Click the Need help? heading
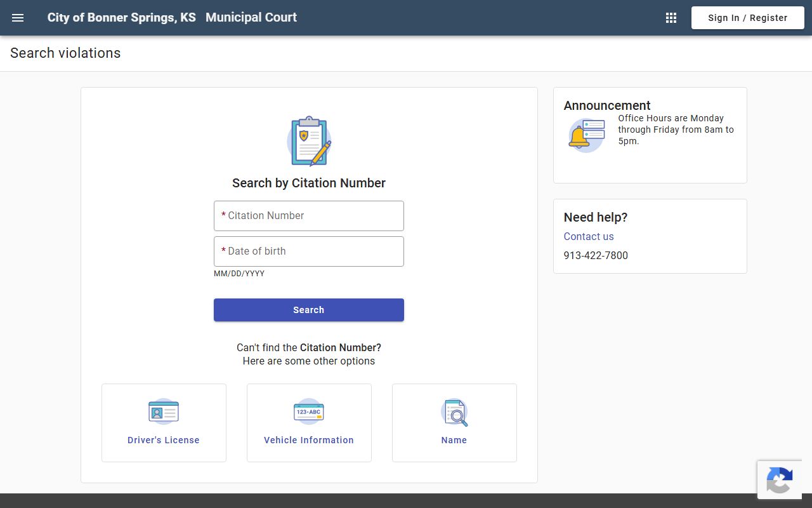 click(x=596, y=217)
